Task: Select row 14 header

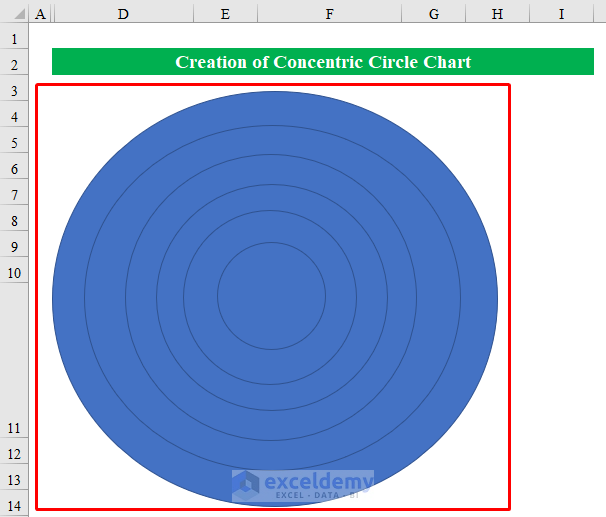Action: pyautogui.click(x=14, y=503)
